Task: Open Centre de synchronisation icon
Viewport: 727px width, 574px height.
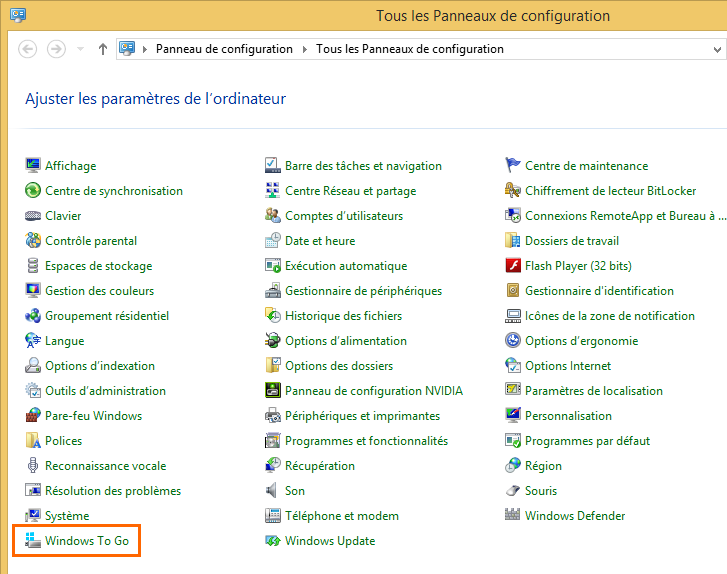Action: [x=33, y=190]
